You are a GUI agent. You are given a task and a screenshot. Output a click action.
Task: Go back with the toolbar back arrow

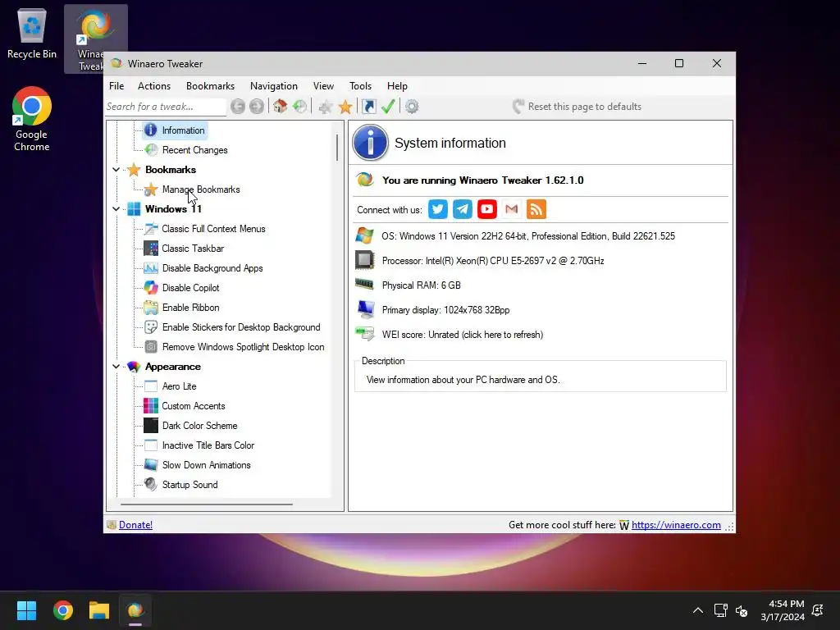pyautogui.click(x=238, y=107)
